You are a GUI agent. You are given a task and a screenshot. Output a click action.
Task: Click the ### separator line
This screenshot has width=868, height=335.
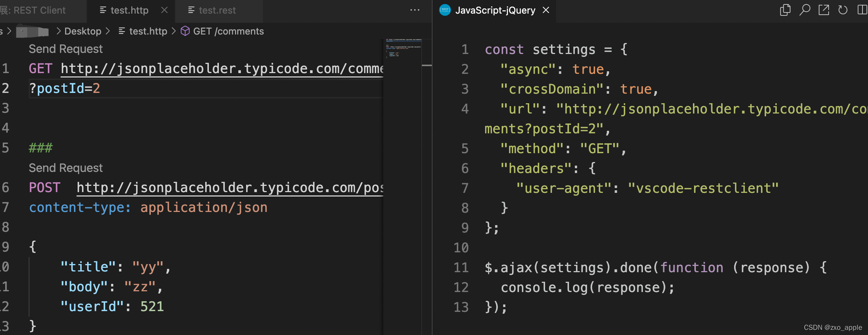(40, 148)
